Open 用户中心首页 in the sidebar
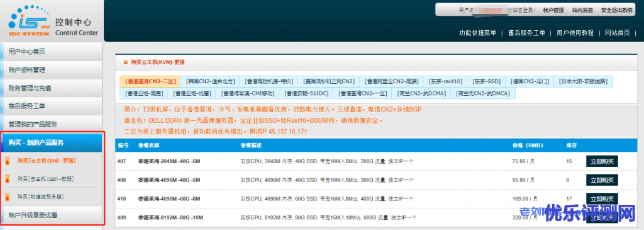This screenshot has height=230, width=644. pyautogui.click(x=52, y=52)
